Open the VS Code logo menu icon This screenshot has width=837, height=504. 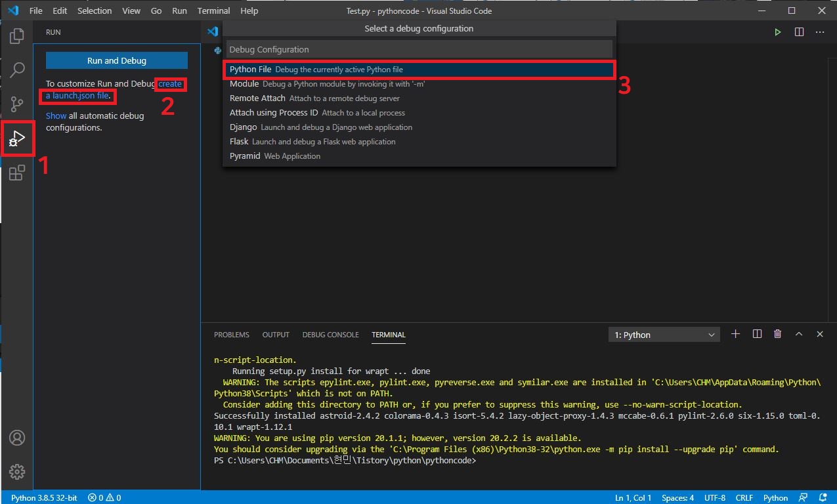coord(13,10)
